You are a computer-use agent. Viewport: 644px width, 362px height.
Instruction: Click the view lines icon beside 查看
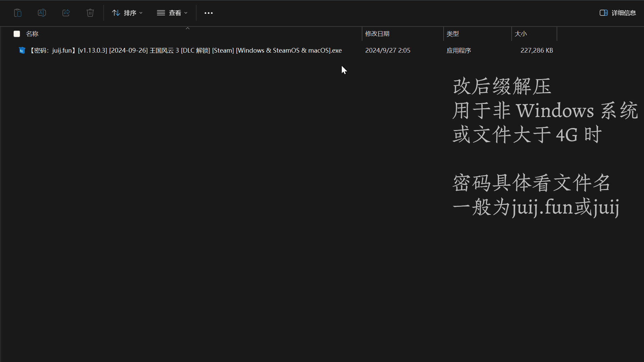click(x=161, y=13)
